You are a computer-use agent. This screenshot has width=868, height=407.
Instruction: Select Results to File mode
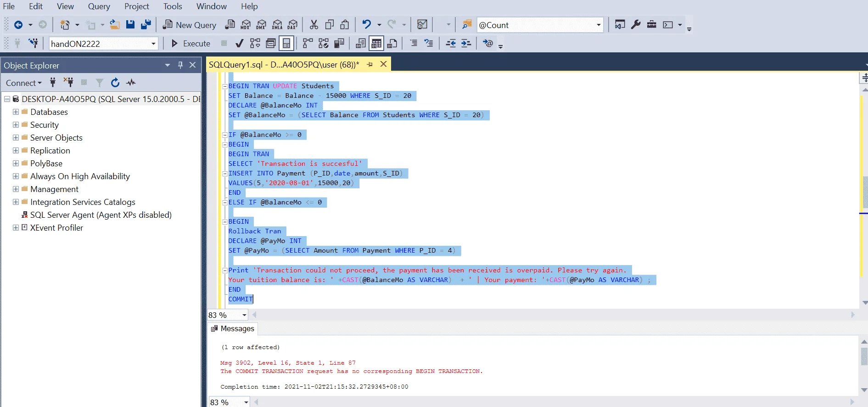pos(392,44)
